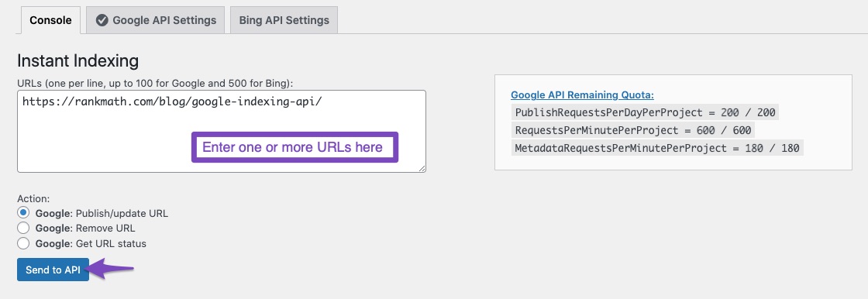Click the MetadataRequestsPerMinutePerProject quota line
Image resolution: width=868 pixels, height=299 pixels.
coord(657,148)
